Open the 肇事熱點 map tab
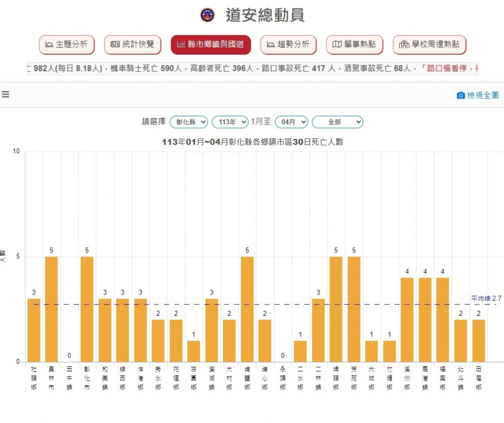 point(354,45)
